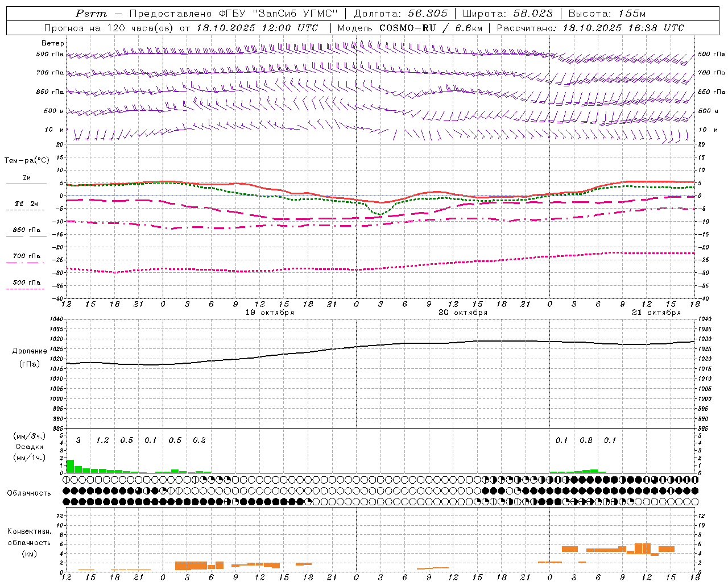Select the 'Модель COSMO-RU / 6.6км' text
The image size is (728, 582).
click(410, 28)
